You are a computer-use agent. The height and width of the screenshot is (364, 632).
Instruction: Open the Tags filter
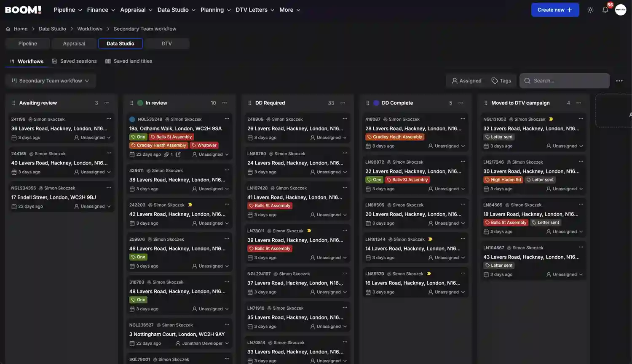click(x=501, y=81)
